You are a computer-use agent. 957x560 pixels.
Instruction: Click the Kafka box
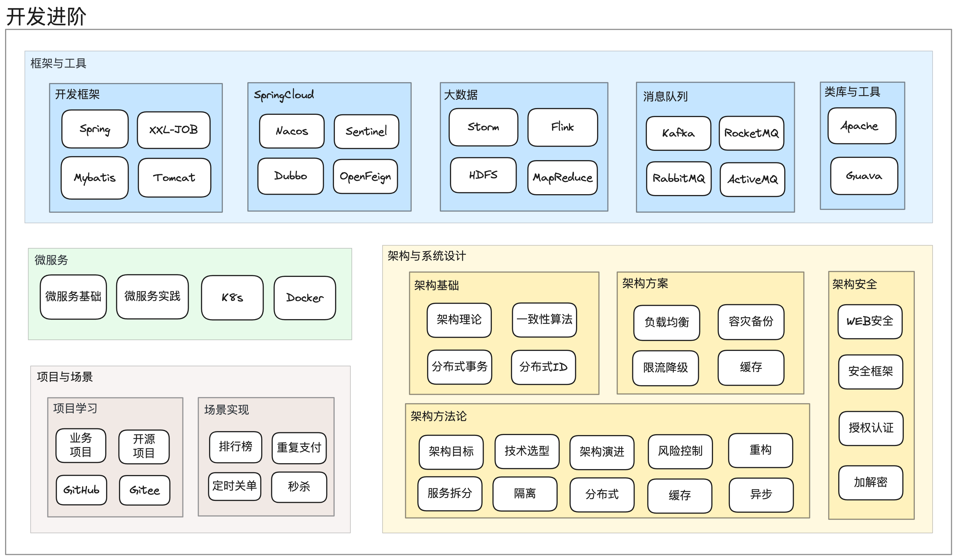point(679,133)
